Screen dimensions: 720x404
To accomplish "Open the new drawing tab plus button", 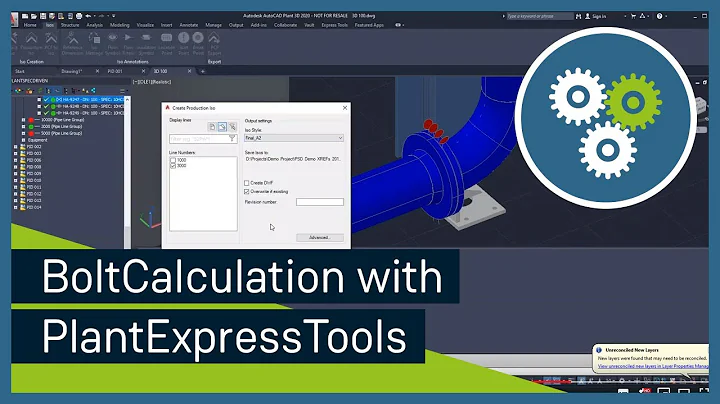I will (x=202, y=71).
